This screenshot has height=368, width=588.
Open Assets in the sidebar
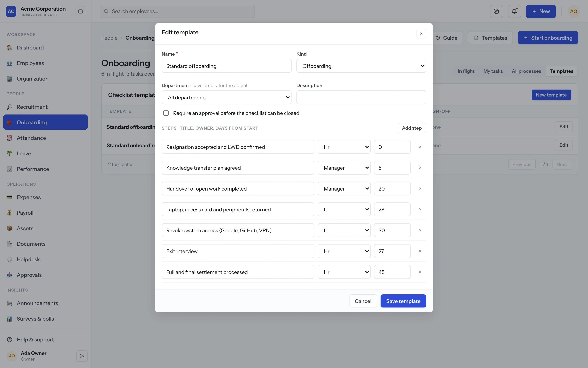pyautogui.click(x=46, y=229)
